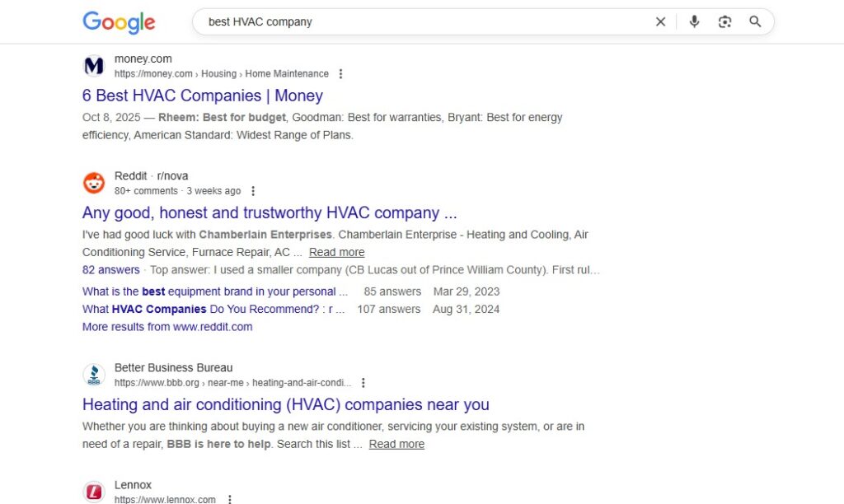Click 'Read more' in the Reddit snippet
The width and height of the screenshot is (844, 504).
[336, 252]
